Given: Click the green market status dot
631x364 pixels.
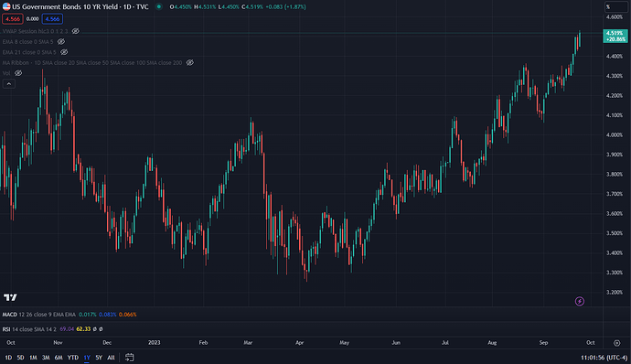Looking at the screenshot, I should 159,6.
